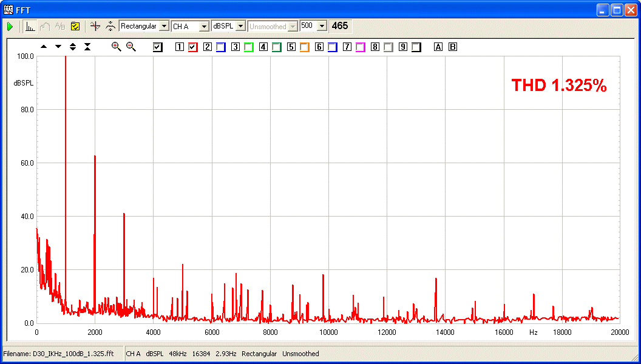This screenshot has height=364, width=641.
Task: Toggle the black master overlay checkbox
Action: (158, 47)
